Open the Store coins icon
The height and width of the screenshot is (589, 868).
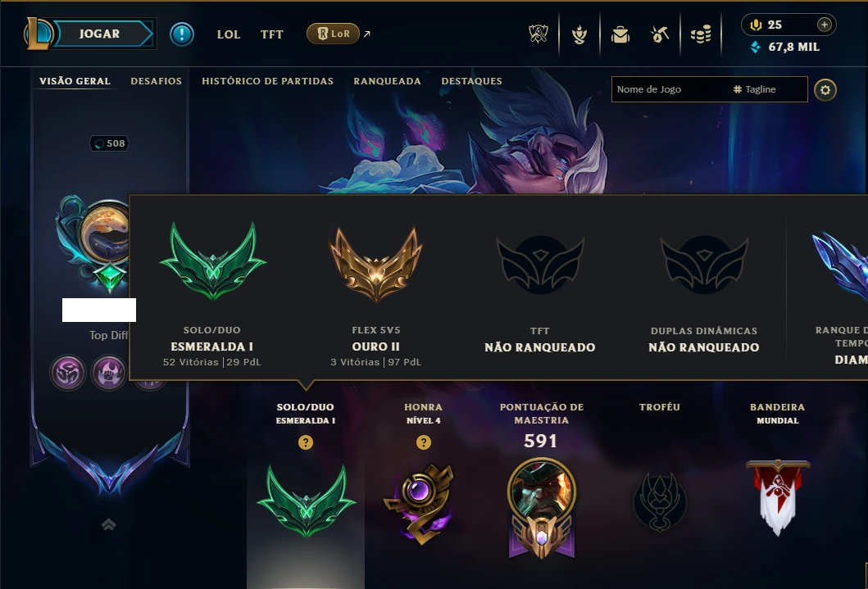pos(700,35)
